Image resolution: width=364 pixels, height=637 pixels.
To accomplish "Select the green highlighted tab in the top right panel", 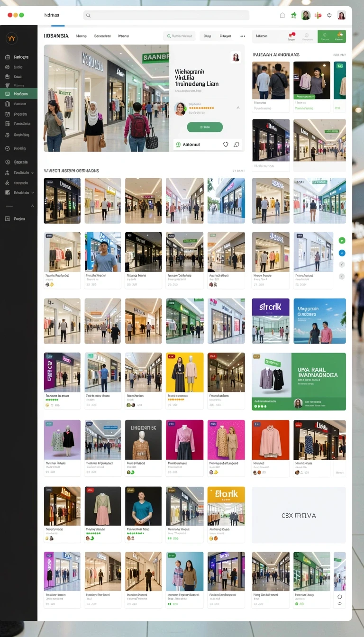I will [x=332, y=36].
